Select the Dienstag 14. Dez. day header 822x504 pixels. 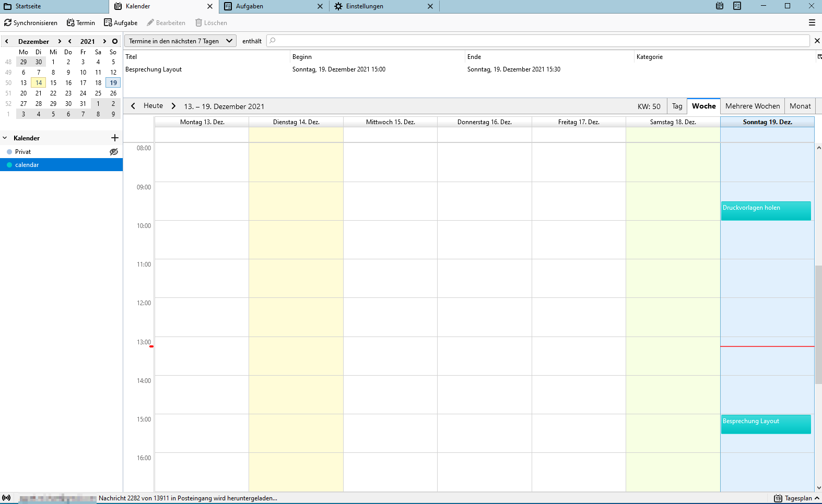point(296,122)
